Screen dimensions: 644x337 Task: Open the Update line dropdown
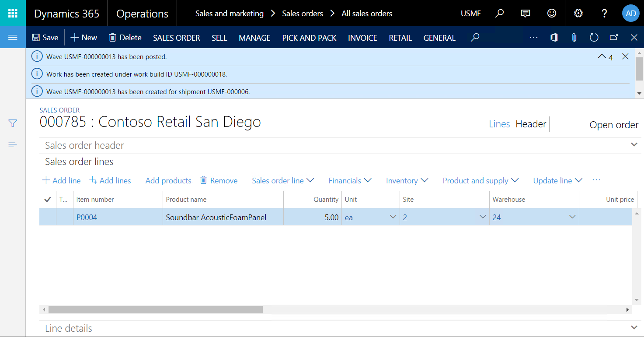(557, 180)
